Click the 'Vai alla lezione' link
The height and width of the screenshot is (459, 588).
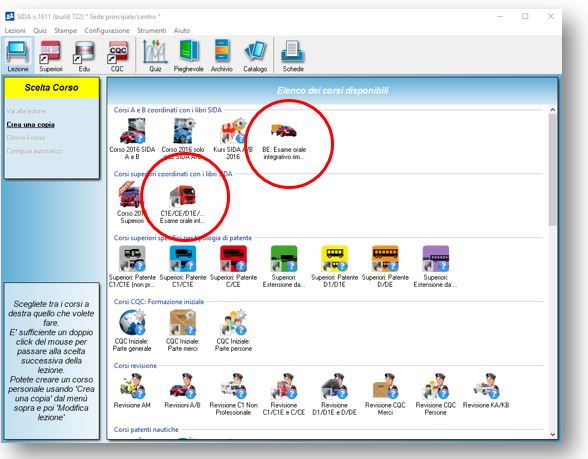(x=26, y=111)
